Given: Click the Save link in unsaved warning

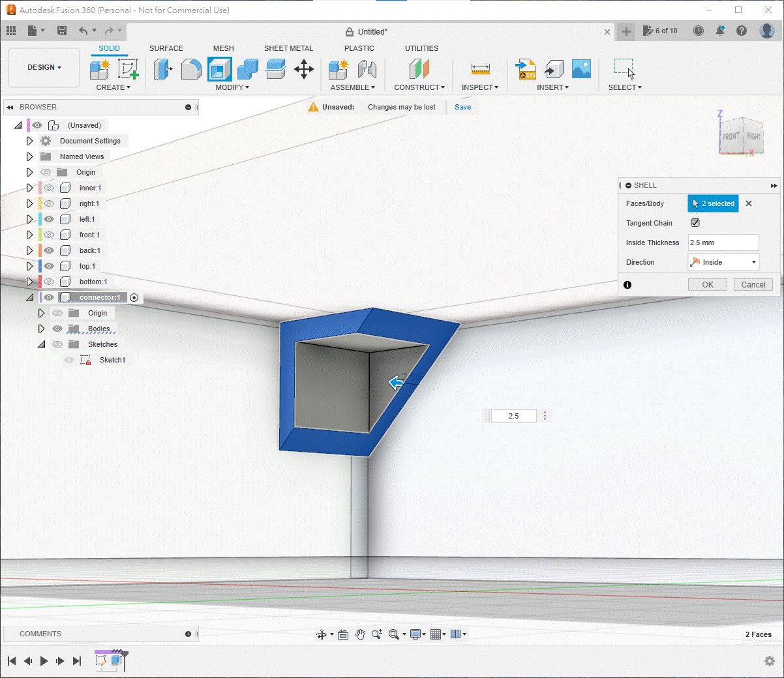Looking at the screenshot, I should tap(462, 107).
